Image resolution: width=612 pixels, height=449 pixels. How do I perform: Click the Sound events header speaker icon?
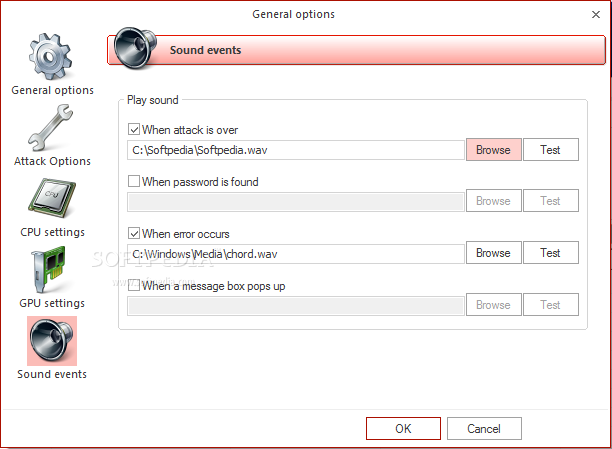135,48
